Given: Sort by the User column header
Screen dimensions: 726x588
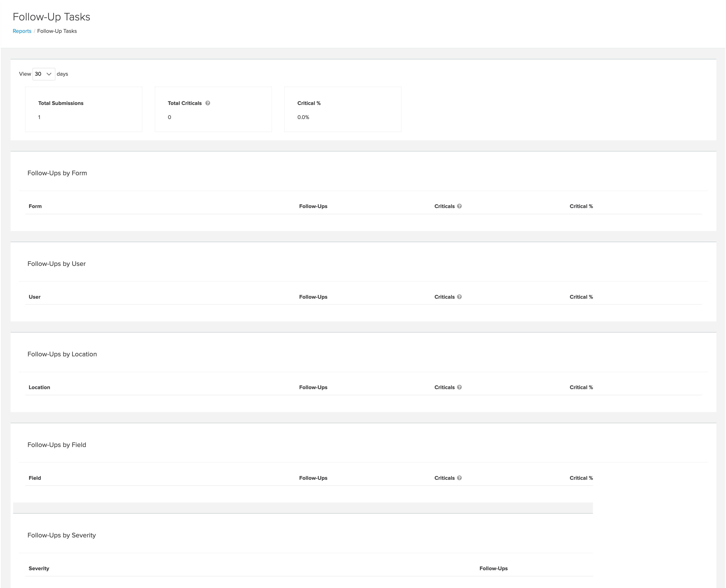Looking at the screenshot, I should [34, 297].
